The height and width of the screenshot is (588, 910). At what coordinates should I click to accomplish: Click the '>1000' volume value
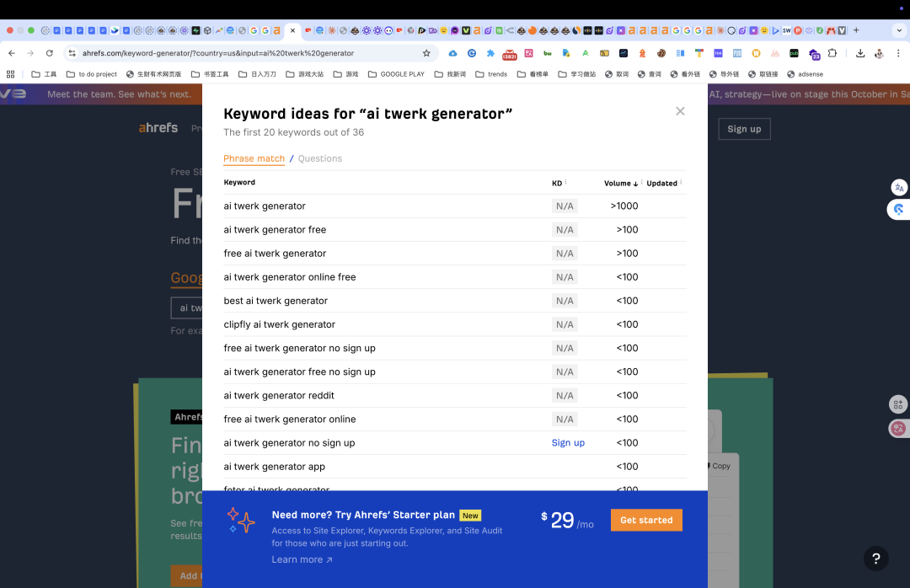624,206
